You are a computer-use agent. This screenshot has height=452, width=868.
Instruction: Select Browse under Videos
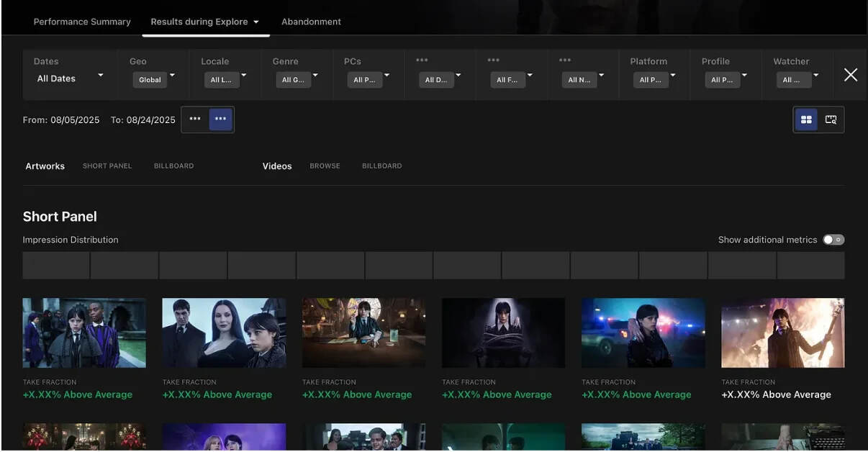click(325, 166)
